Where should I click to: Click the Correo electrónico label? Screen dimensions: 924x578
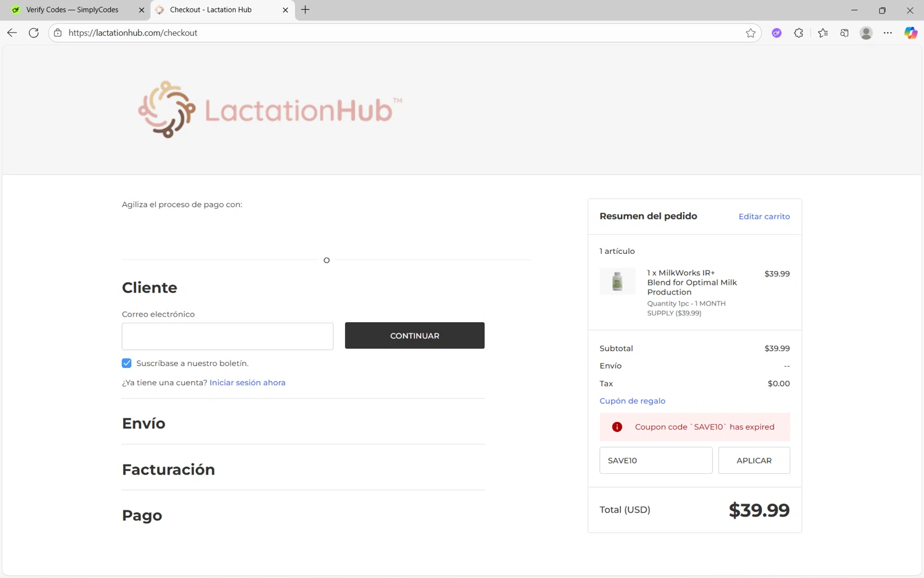click(158, 314)
